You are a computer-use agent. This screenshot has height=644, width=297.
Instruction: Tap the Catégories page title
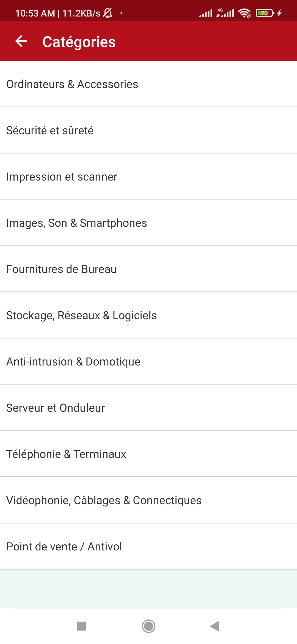click(79, 42)
